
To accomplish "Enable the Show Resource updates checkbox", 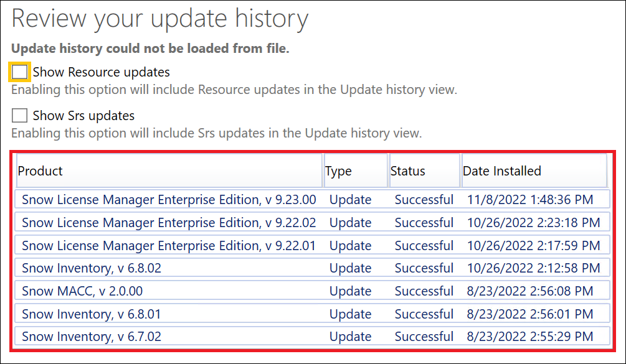I will click(x=19, y=72).
